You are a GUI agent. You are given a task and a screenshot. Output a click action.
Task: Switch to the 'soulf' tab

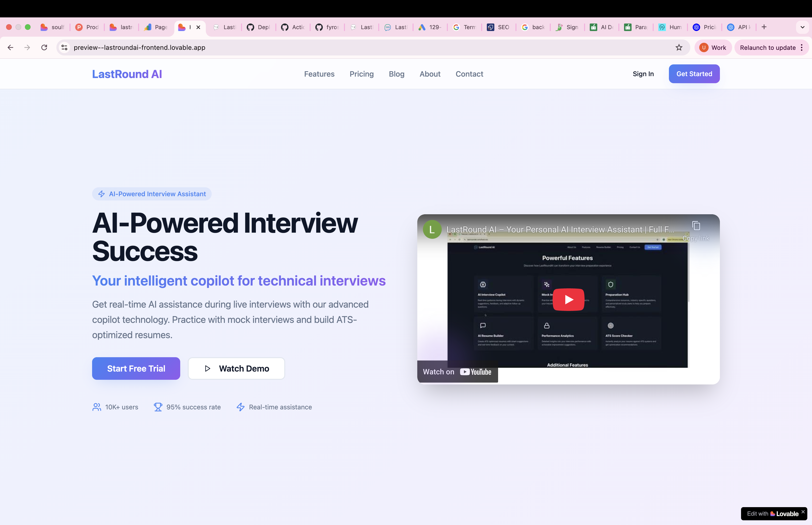point(53,27)
